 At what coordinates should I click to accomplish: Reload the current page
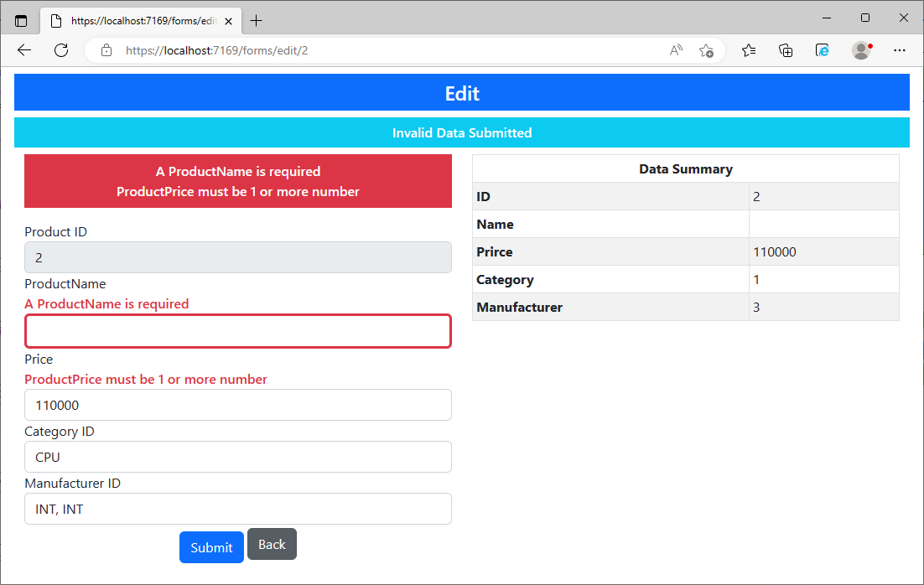point(60,50)
